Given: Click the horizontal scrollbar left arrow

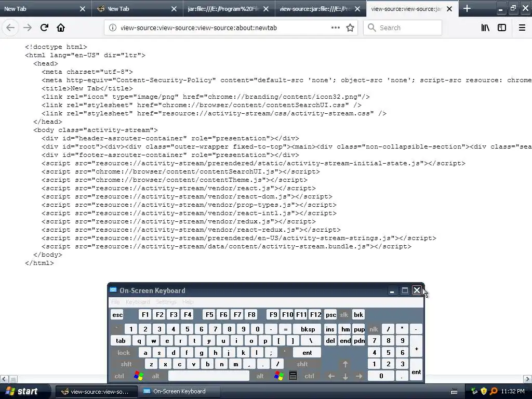Looking at the screenshot, I should tap(4, 379).
